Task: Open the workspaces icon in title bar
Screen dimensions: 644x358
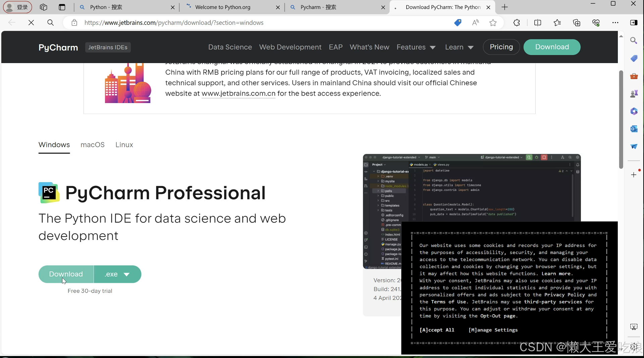Action: (43, 7)
